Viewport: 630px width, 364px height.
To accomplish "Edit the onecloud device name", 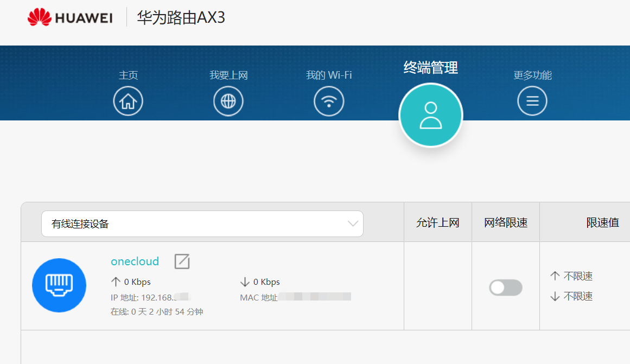I will coord(182,261).
